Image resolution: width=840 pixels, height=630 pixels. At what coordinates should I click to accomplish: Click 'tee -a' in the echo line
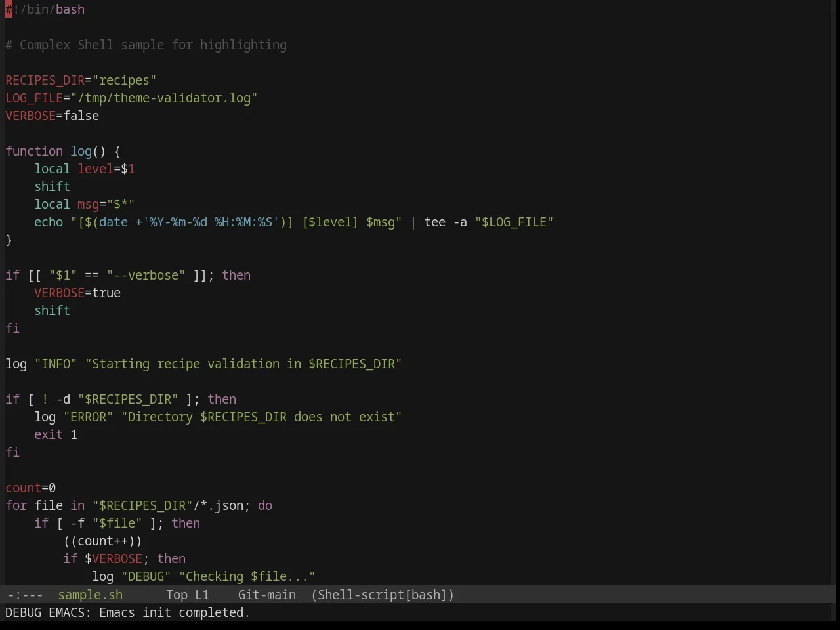(x=446, y=222)
